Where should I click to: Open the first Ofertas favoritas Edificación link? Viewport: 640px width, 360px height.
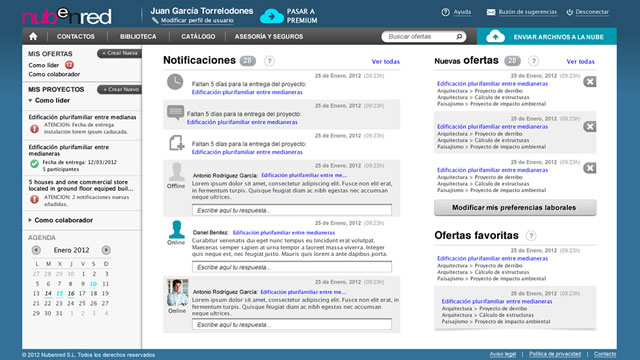(492, 258)
